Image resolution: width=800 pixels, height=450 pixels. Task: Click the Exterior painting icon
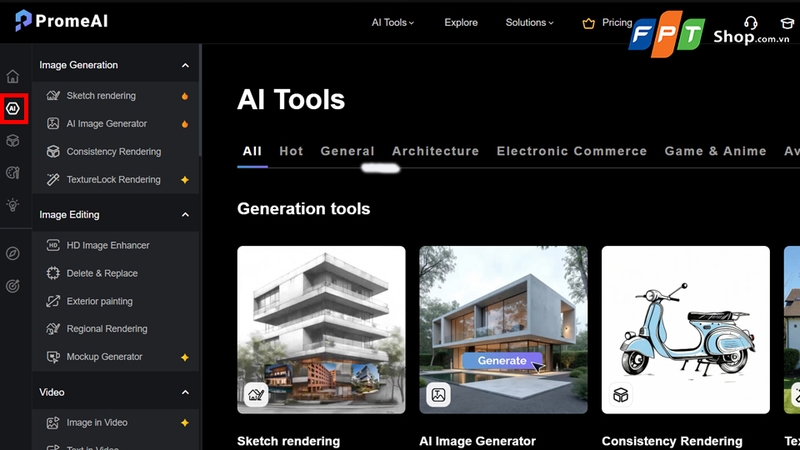click(x=53, y=301)
